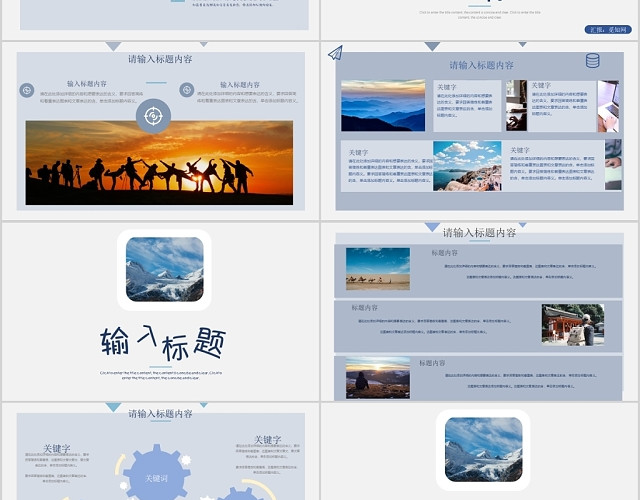Click 请输入标题内容 title beside database icon
The width and height of the screenshot is (640, 500).
[481, 65]
